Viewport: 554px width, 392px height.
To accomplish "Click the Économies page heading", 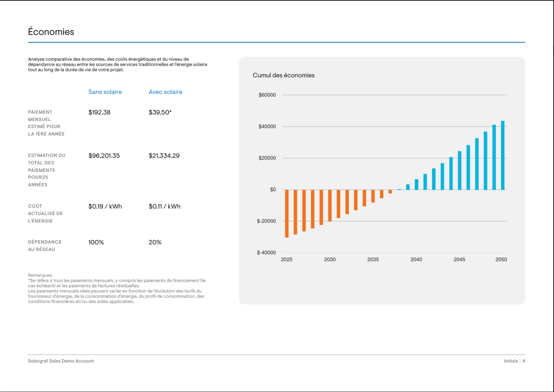I will pyautogui.click(x=51, y=32).
